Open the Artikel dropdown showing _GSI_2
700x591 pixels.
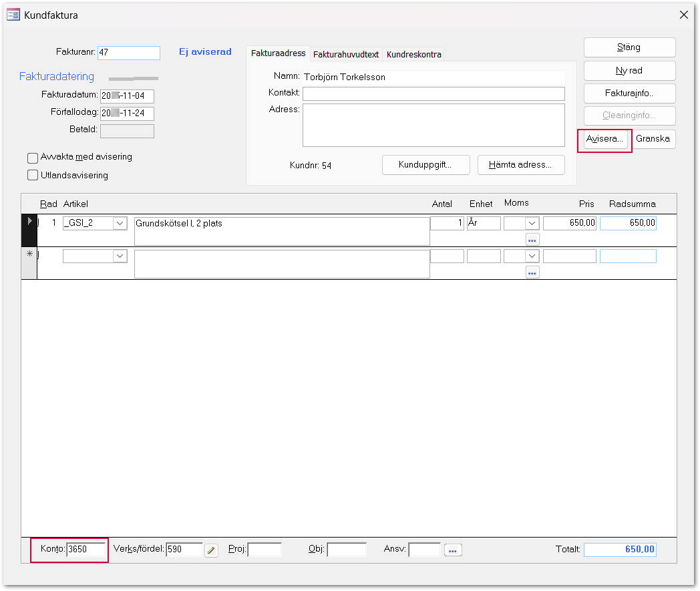120,223
